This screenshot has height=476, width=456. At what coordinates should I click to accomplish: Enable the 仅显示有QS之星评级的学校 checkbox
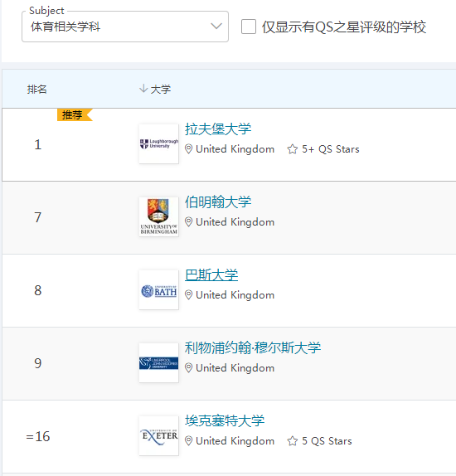point(249,27)
